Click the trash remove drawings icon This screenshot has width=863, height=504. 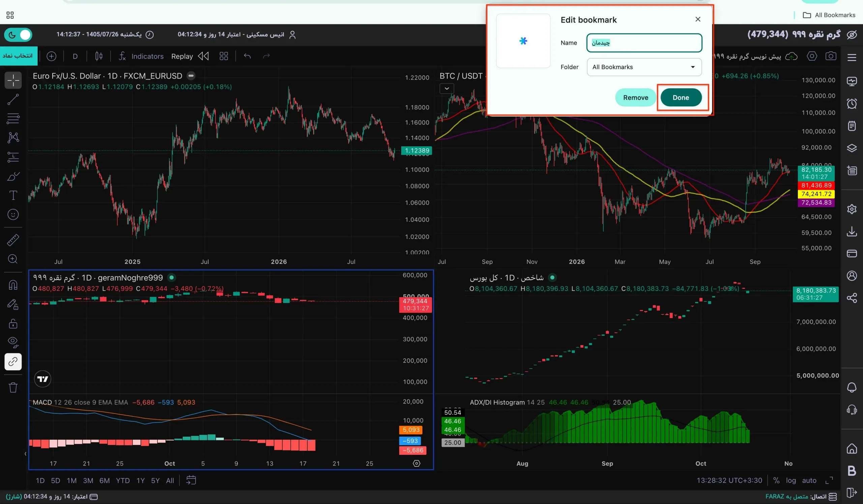pos(13,388)
